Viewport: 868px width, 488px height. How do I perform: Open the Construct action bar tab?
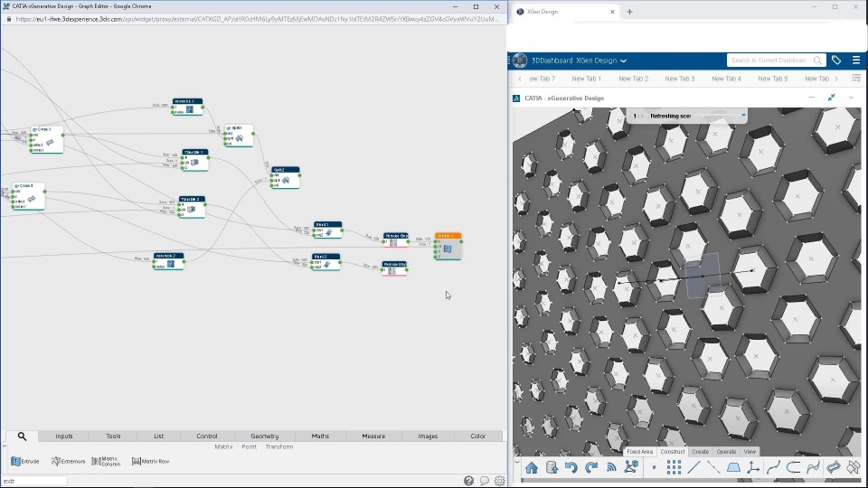pyautogui.click(x=672, y=452)
